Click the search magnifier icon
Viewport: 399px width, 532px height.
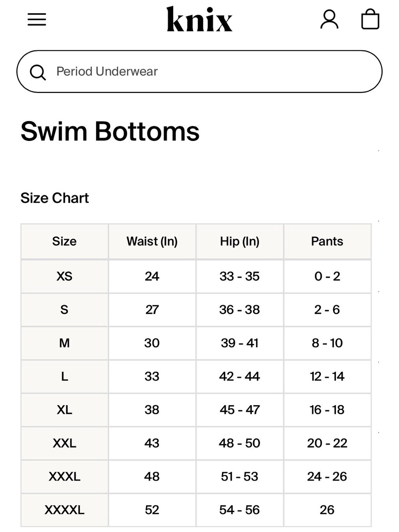tap(38, 72)
